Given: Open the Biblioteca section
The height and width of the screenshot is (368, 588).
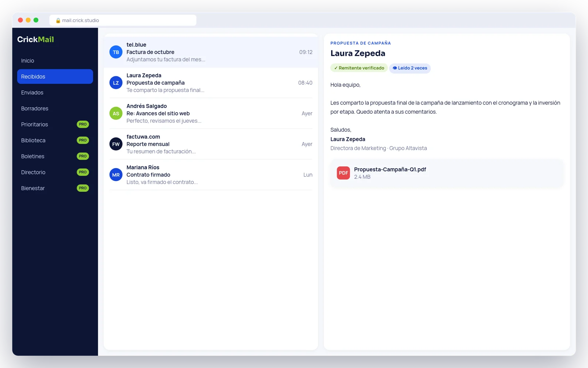Looking at the screenshot, I should pos(55,140).
